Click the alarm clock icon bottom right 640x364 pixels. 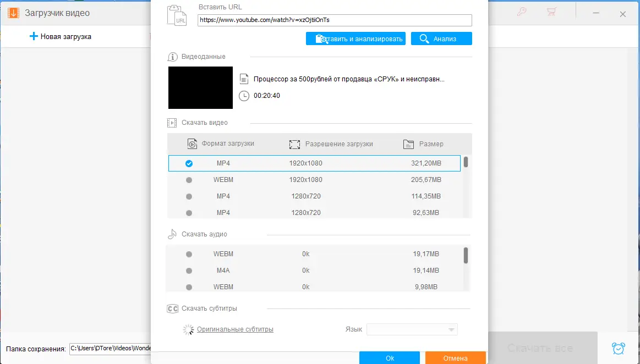[618, 348]
